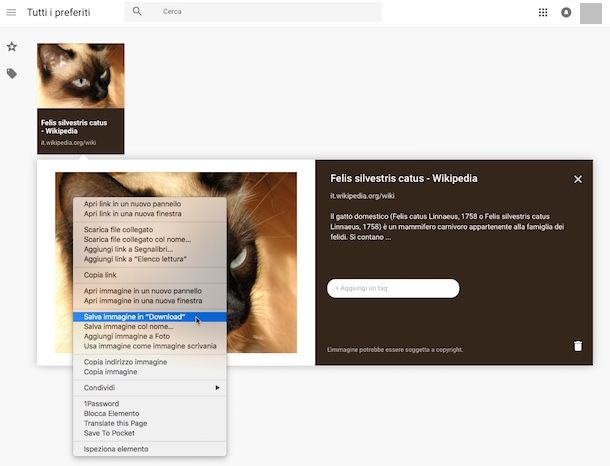The image size is (610, 466).
Task: Click the search magnifier icon
Action: [x=137, y=12]
